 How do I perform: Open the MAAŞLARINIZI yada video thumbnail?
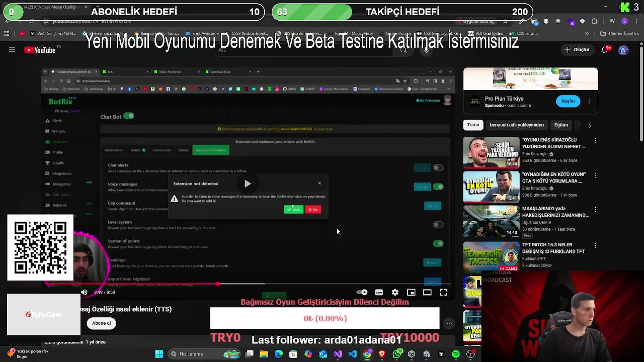click(x=491, y=221)
